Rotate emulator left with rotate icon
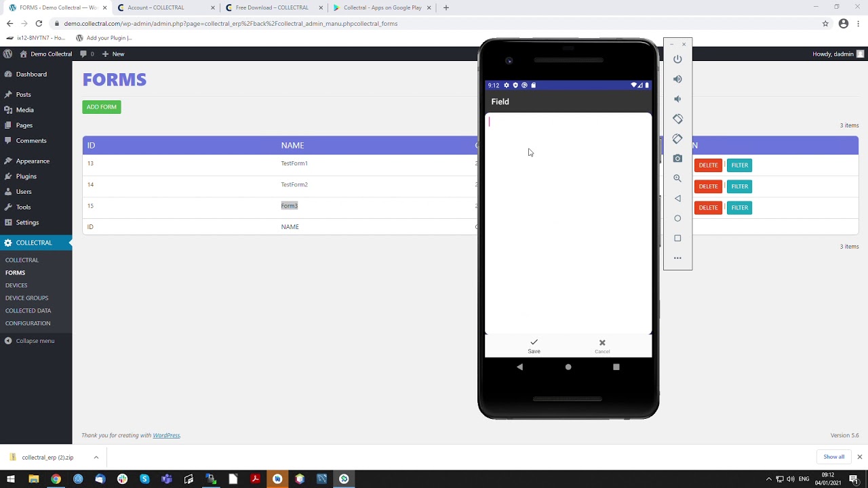868x488 pixels. click(677, 119)
